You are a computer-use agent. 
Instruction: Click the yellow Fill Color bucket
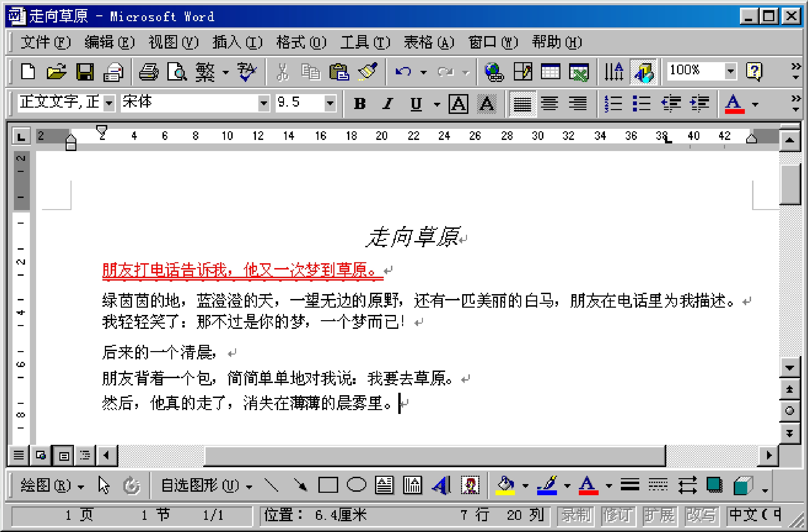tap(505, 485)
